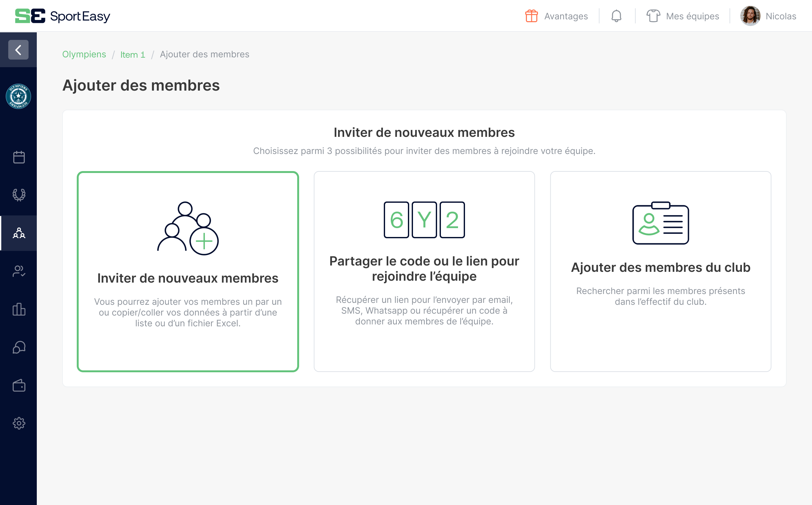
Task: Open the wallet payments icon
Action: coord(19,386)
